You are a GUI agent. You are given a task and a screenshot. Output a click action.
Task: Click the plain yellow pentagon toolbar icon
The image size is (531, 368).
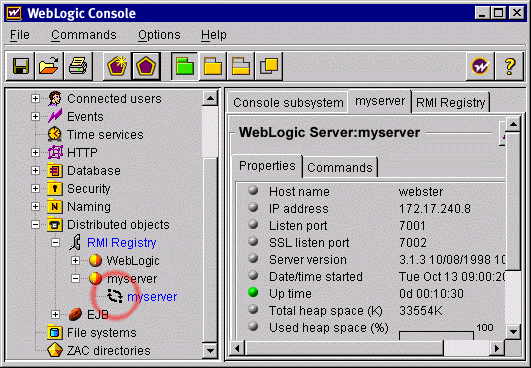tap(146, 66)
